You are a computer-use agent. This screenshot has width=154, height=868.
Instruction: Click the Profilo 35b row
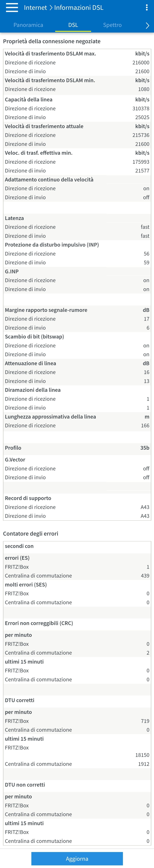[x=77, y=448]
